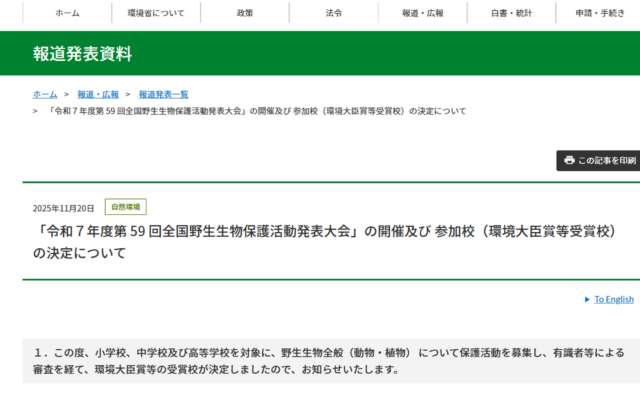Click the 報道発表資料 green banner heading

82,54
